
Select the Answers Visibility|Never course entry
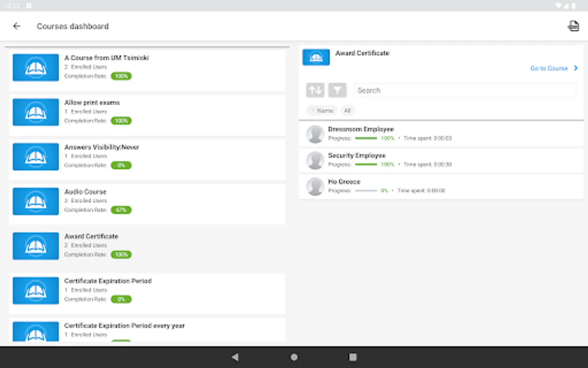tap(102, 147)
